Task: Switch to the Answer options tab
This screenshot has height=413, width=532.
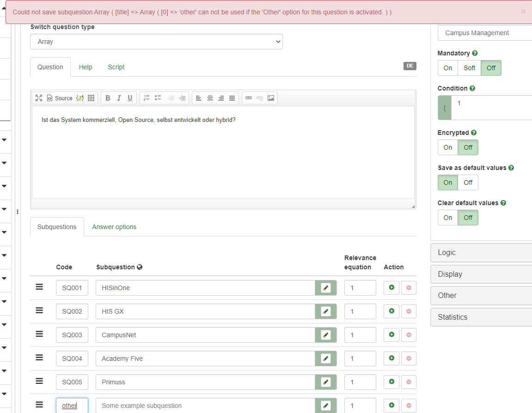Action: pos(114,227)
